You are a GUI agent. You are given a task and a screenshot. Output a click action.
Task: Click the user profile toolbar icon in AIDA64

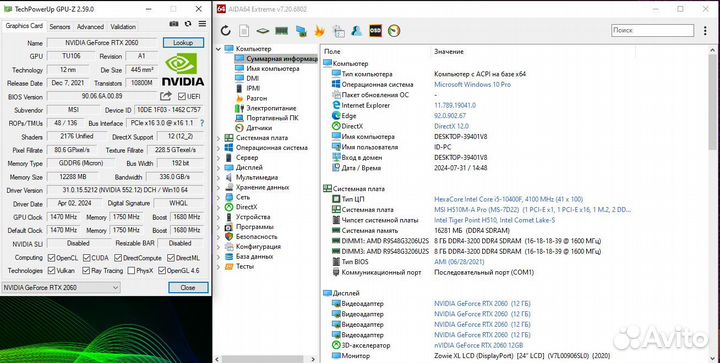pos(356,31)
